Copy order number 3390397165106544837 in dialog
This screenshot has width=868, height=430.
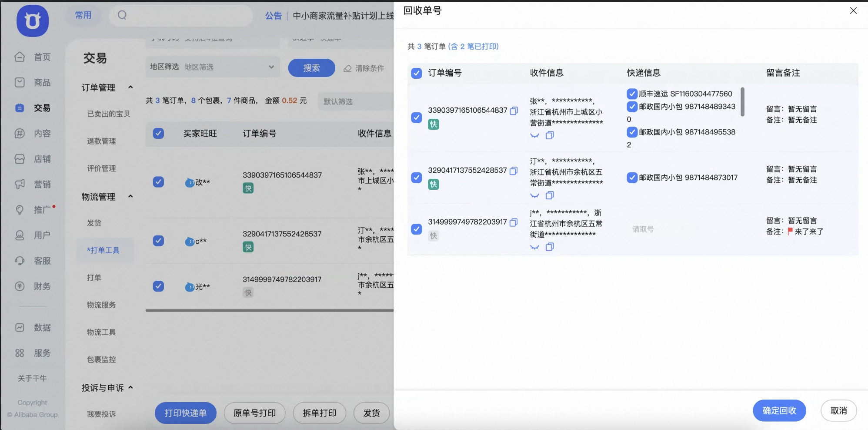[x=514, y=111]
